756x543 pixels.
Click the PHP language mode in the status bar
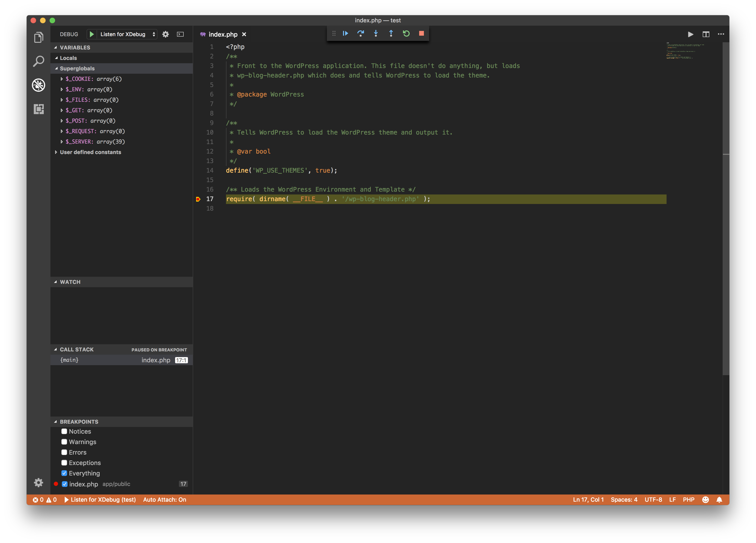coord(688,500)
